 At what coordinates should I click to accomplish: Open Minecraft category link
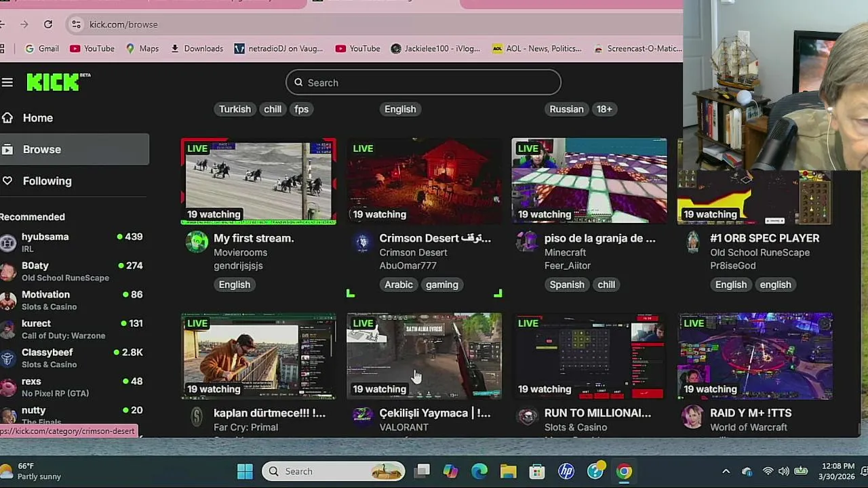coord(565,252)
